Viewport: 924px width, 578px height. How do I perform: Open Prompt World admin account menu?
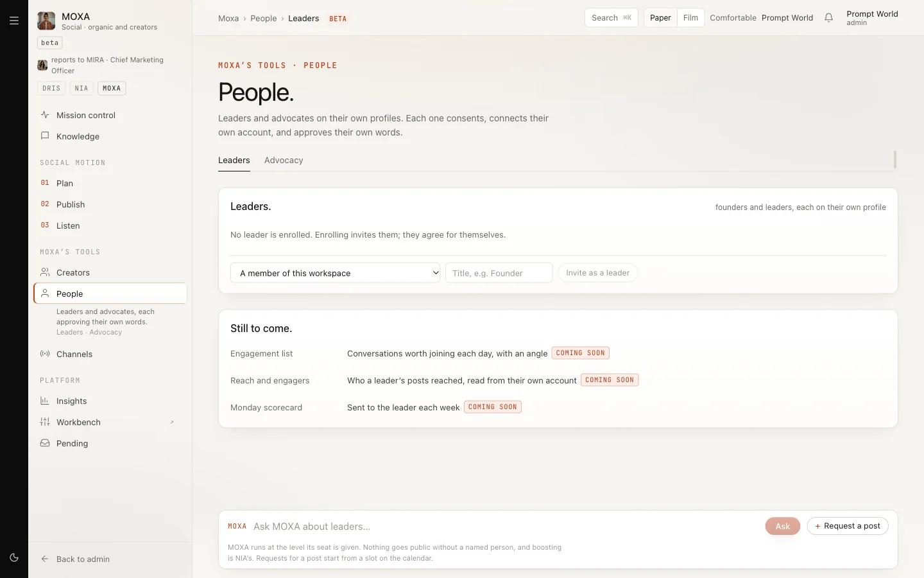(872, 18)
